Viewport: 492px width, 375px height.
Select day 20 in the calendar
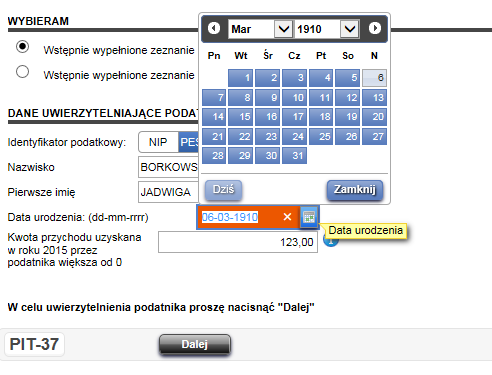pyautogui.click(x=374, y=117)
